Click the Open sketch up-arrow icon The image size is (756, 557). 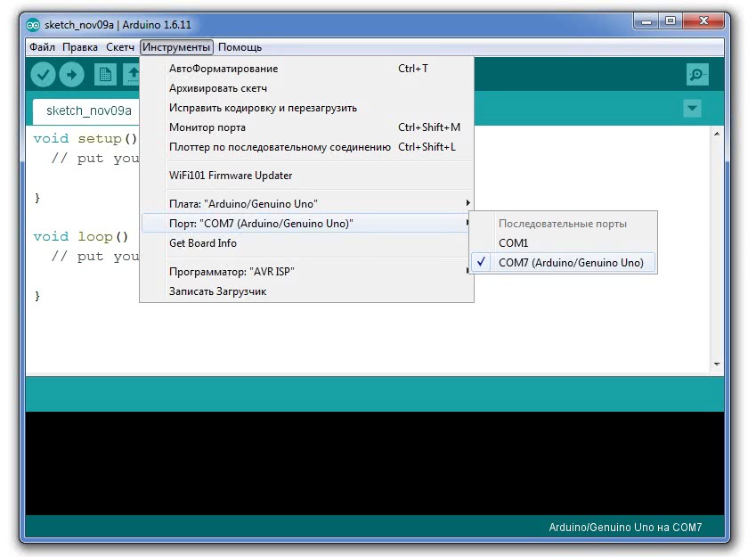click(x=132, y=75)
